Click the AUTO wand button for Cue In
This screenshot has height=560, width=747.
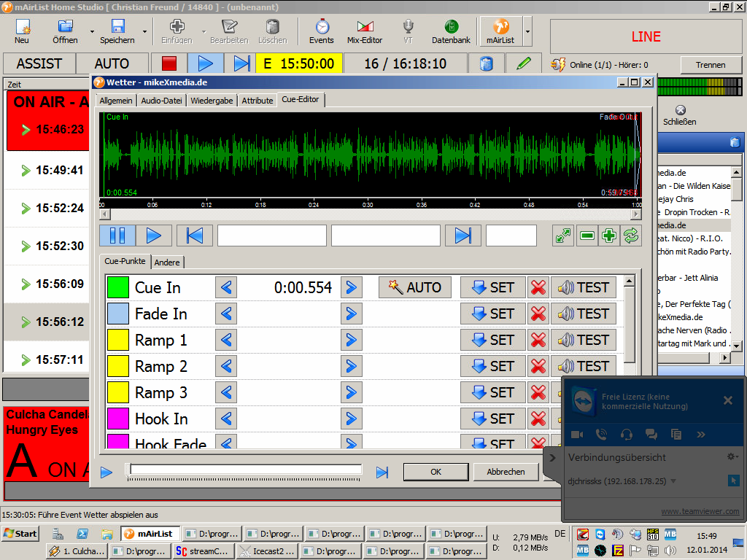click(415, 287)
